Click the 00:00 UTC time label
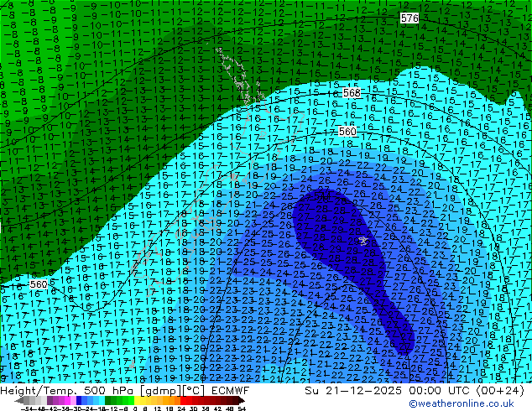 [x=430, y=390]
